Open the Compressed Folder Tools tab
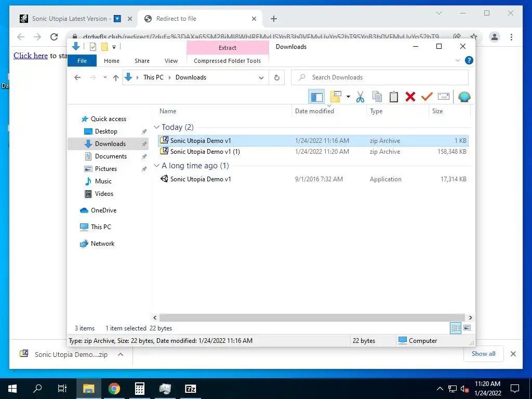This screenshot has height=399, width=532. (x=228, y=61)
